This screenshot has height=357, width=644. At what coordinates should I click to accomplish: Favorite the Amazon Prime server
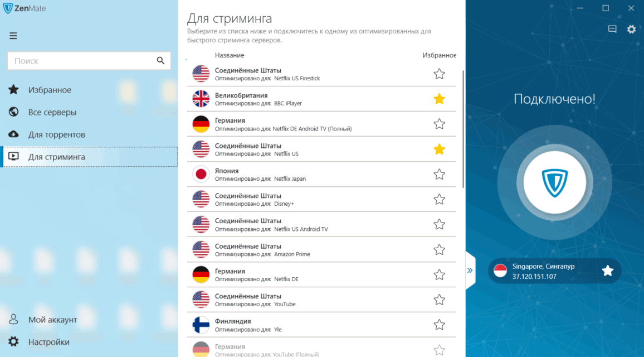tap(439, 250)
